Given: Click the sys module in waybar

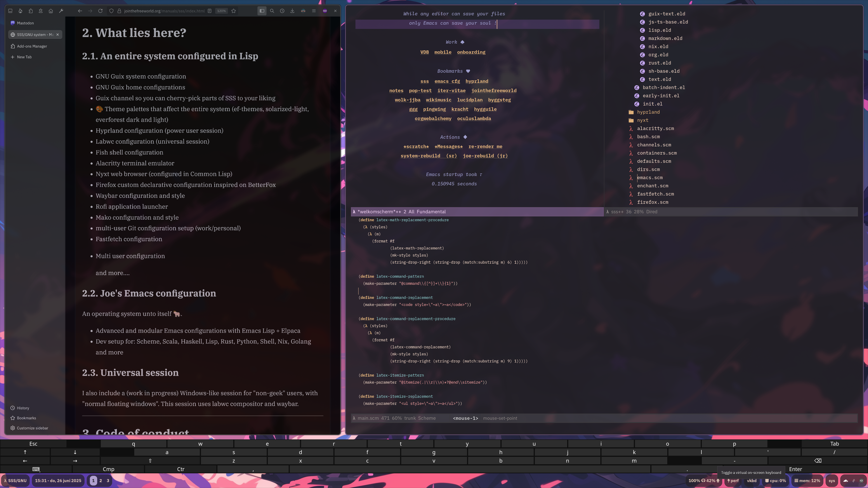Looking at the screenshot, I should (x=832, y=481).
